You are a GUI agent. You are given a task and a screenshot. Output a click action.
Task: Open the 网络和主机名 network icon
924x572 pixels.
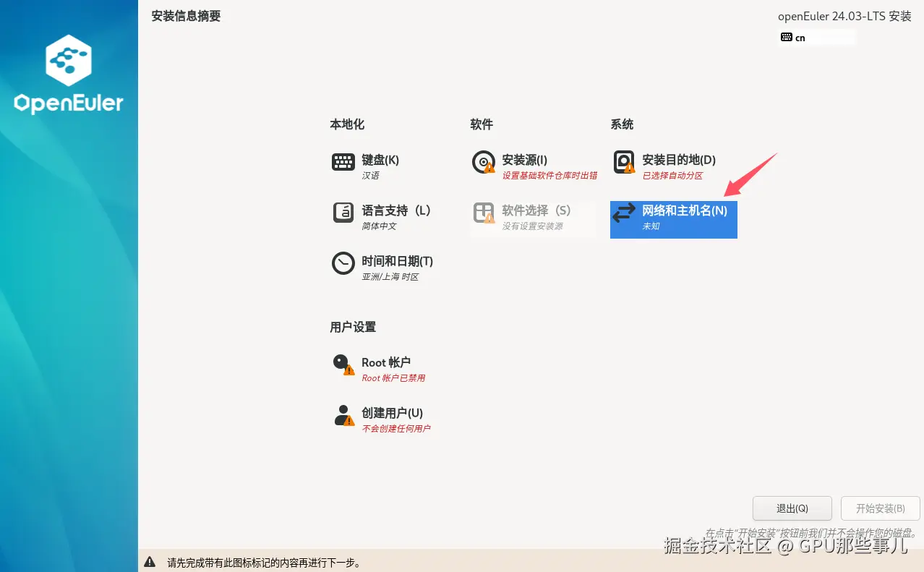tap(623, 213)
